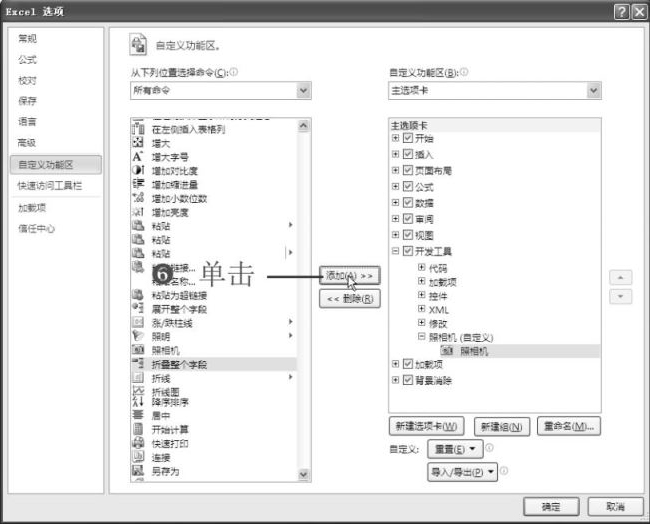Expand the 开始 tab node
Image resolution: width=650 pixels, height=524 pixels.
click(395, 138)
